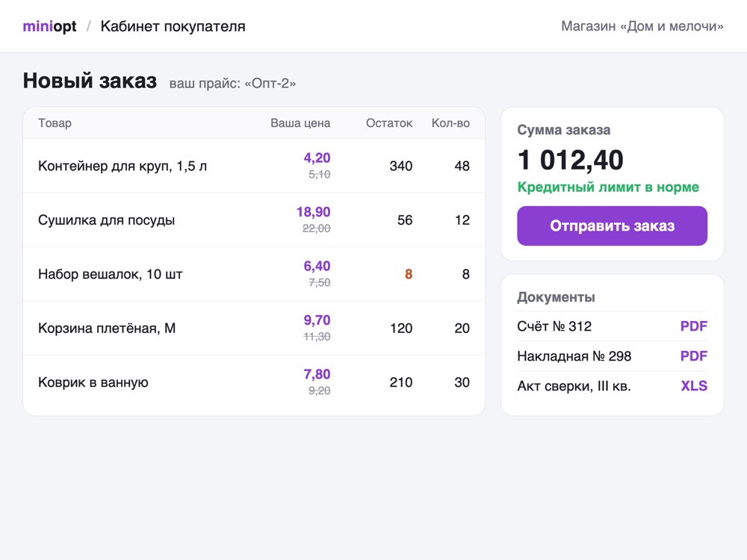This screenshot has width=747, height=560.
Task: Click the Документы heading
Action: (556, 297)
